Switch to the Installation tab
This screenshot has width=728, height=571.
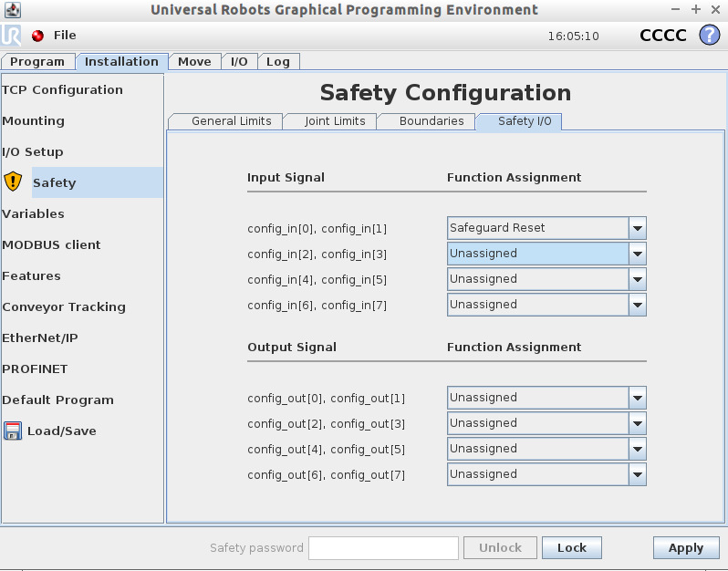121,62
